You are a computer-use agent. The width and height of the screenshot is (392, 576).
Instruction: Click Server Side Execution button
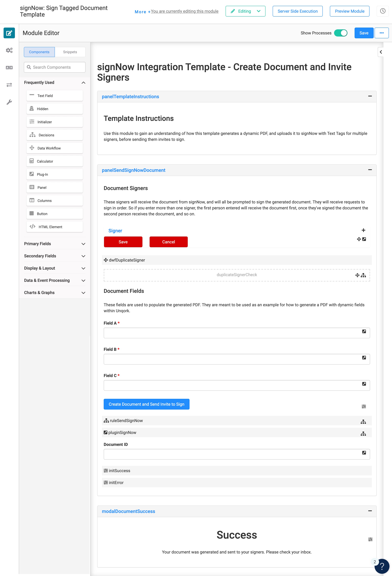coord(298,11)
